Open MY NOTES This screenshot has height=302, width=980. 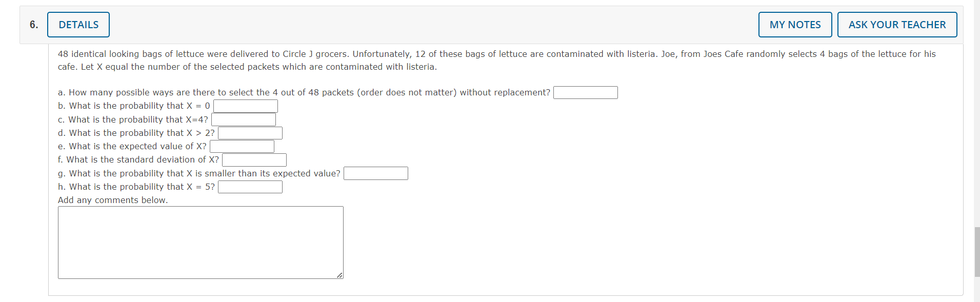[794, 24]
